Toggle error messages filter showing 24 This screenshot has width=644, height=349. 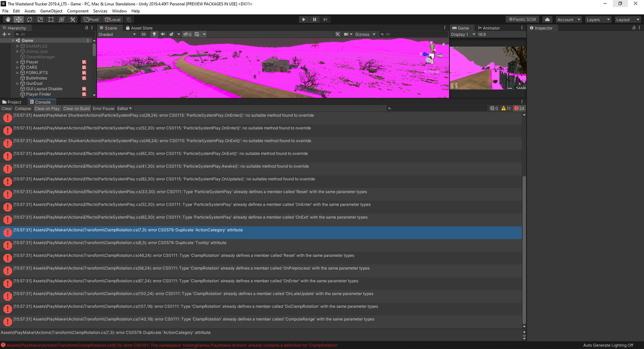click(x=519, y=109)
